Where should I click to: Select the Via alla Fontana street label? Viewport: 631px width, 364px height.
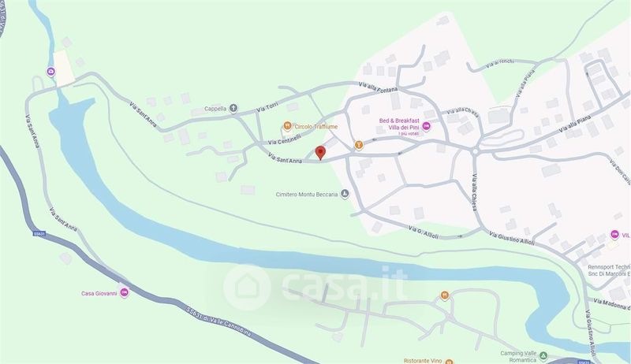tap(378, 87)
